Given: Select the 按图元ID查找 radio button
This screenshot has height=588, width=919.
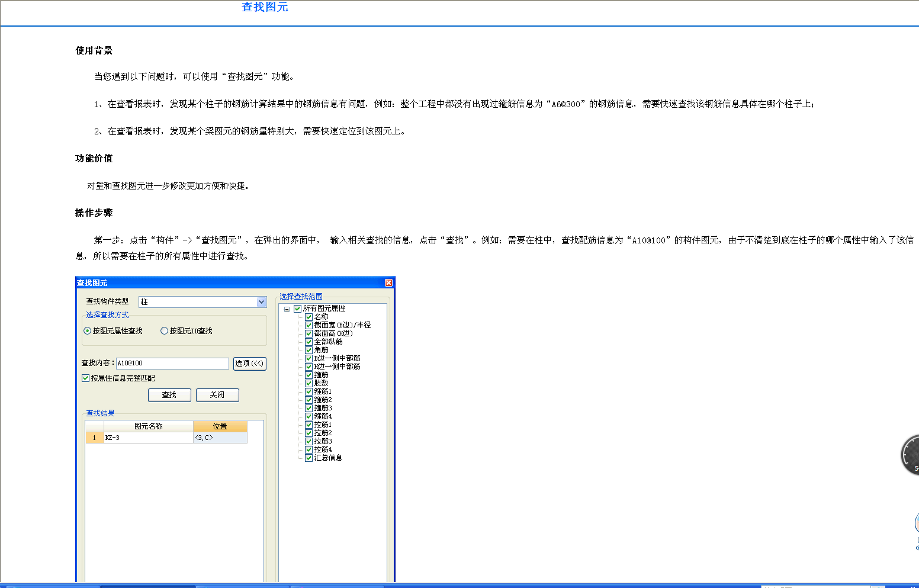Looking at the screenshot, I should (x=165, y=331).
